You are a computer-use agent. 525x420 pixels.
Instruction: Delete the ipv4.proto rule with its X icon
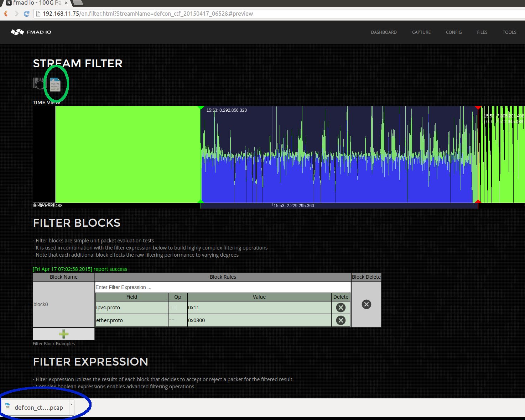pyautogui.click(x=341, y=307)
